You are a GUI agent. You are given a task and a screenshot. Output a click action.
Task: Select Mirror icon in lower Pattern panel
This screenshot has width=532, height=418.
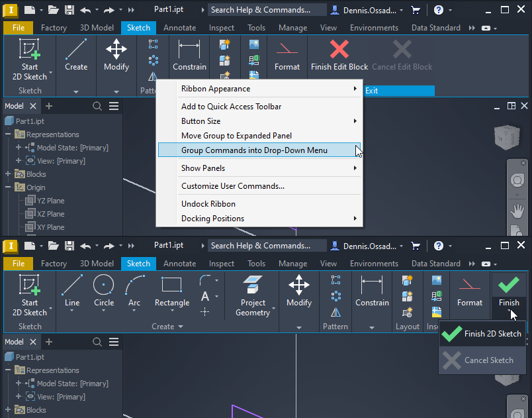[335, 312]
